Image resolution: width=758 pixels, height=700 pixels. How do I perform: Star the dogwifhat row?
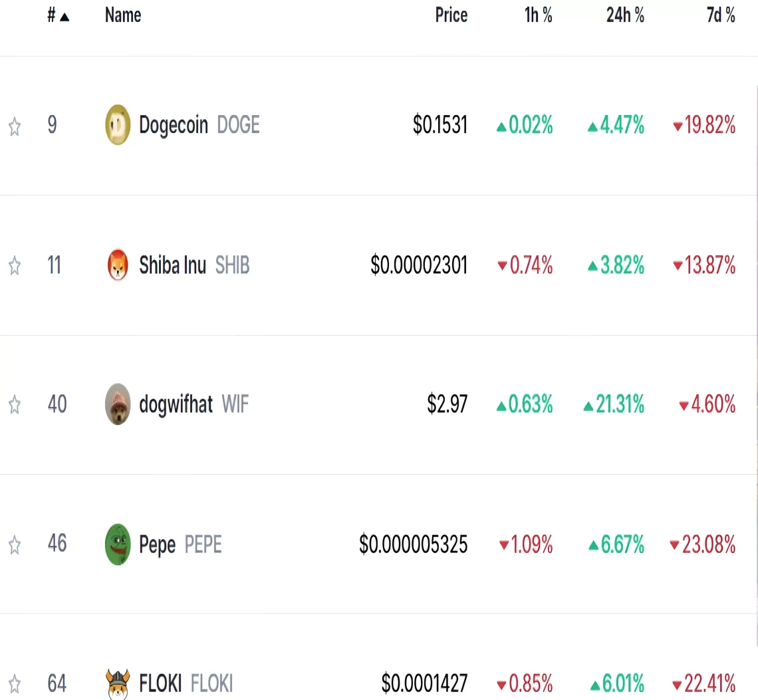(15, 404)
